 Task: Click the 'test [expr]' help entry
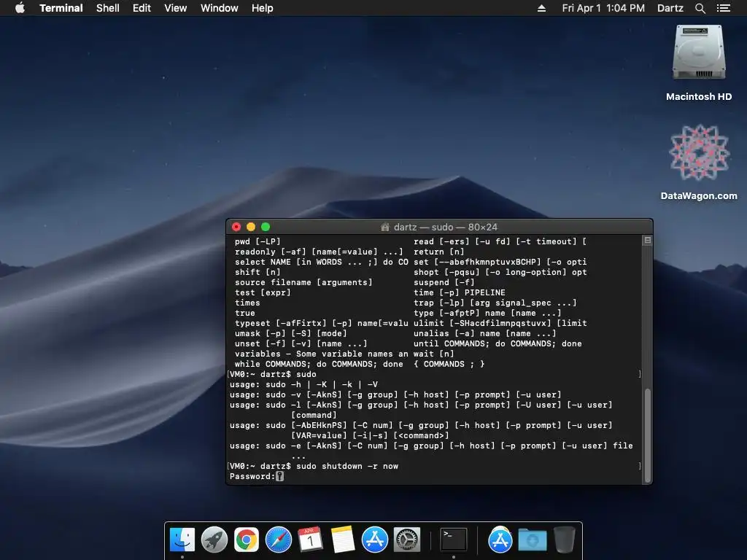pos(263,292)
